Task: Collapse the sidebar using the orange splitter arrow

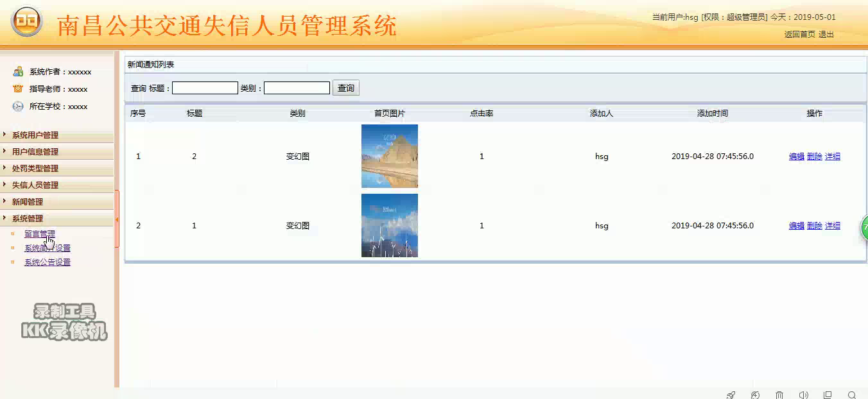Action: [x=117, y=219]
